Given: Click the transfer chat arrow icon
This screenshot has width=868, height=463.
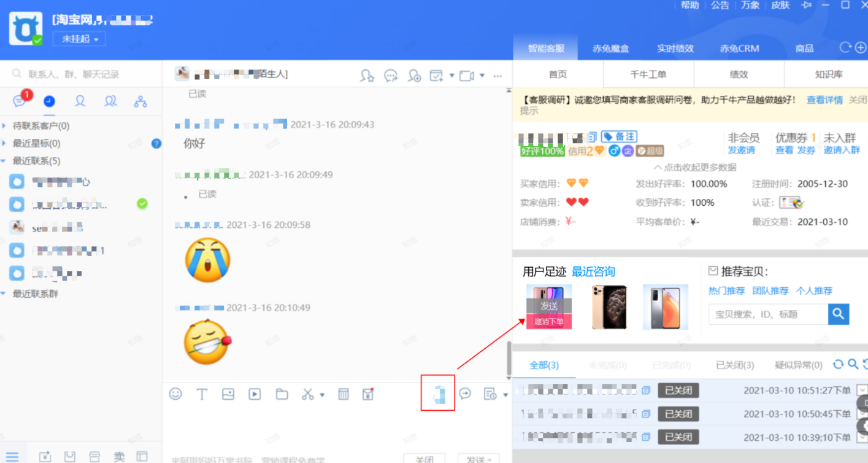Looking at the screenshot, I should 465,394.
